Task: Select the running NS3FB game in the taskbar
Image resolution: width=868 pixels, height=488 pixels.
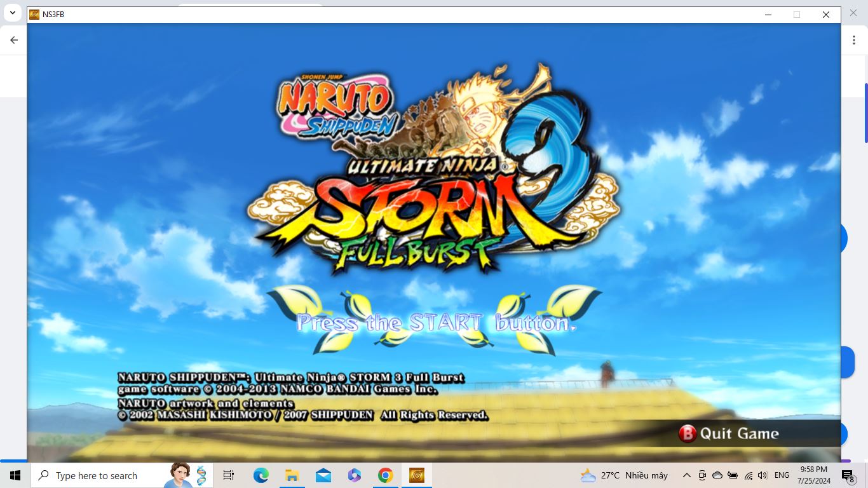Action: click(x=416, y=475)
